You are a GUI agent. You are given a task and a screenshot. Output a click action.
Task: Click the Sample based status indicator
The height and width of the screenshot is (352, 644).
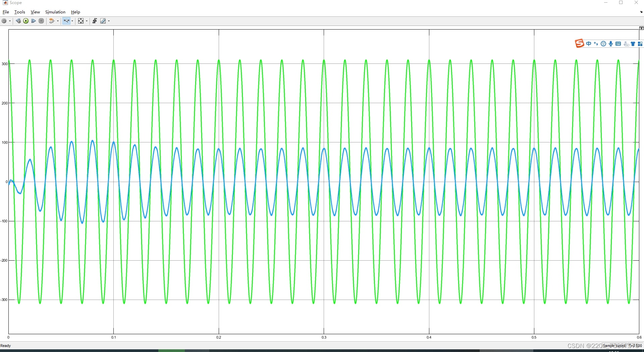[x=614, y=346]
